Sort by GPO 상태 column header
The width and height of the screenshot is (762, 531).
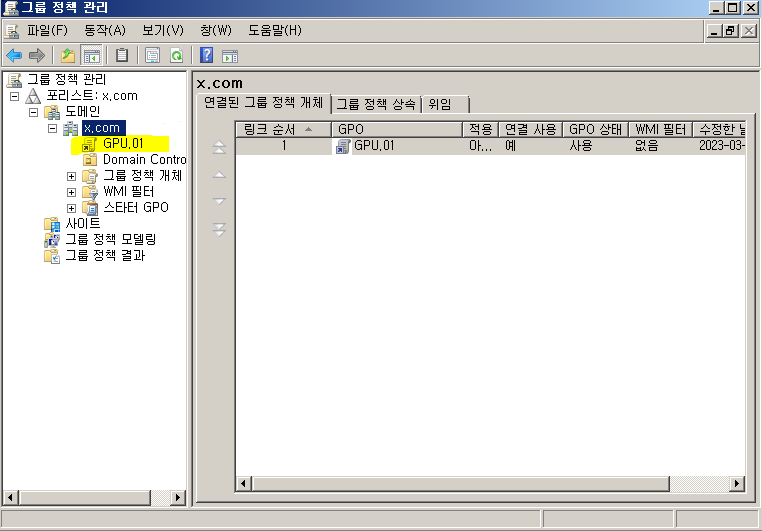pos(595,129)
